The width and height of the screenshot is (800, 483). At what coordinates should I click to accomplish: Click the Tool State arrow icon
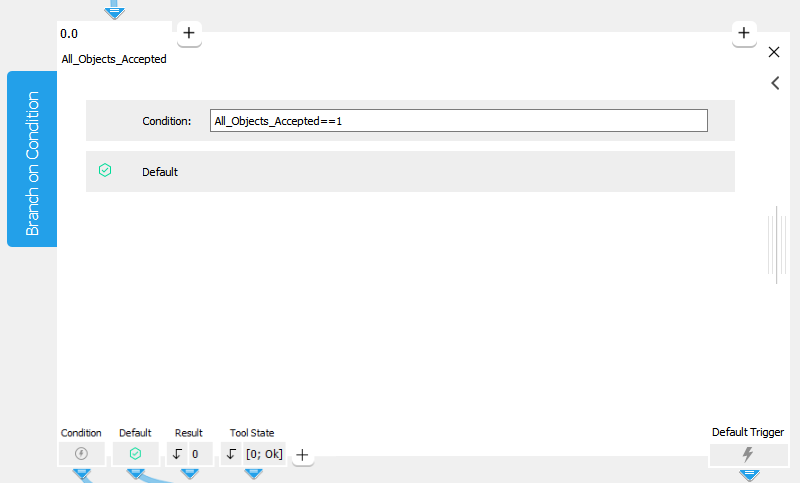click(231, 454)
